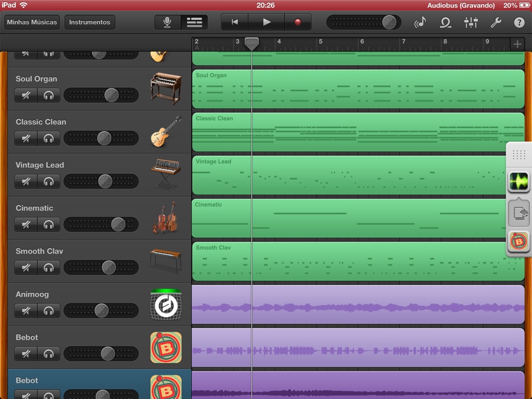Select the Smooth Clav region

pos(358,261)
